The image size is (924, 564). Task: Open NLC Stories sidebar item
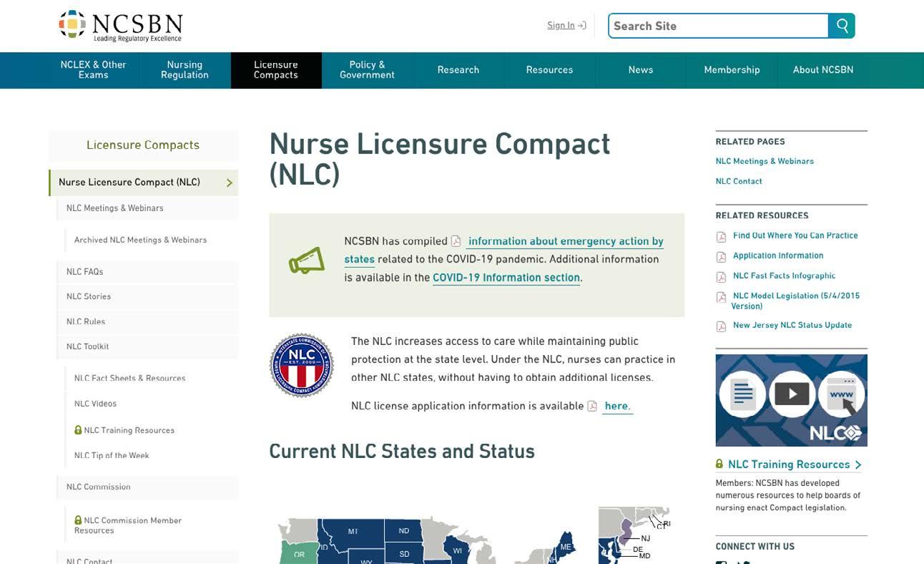point(147,296)
